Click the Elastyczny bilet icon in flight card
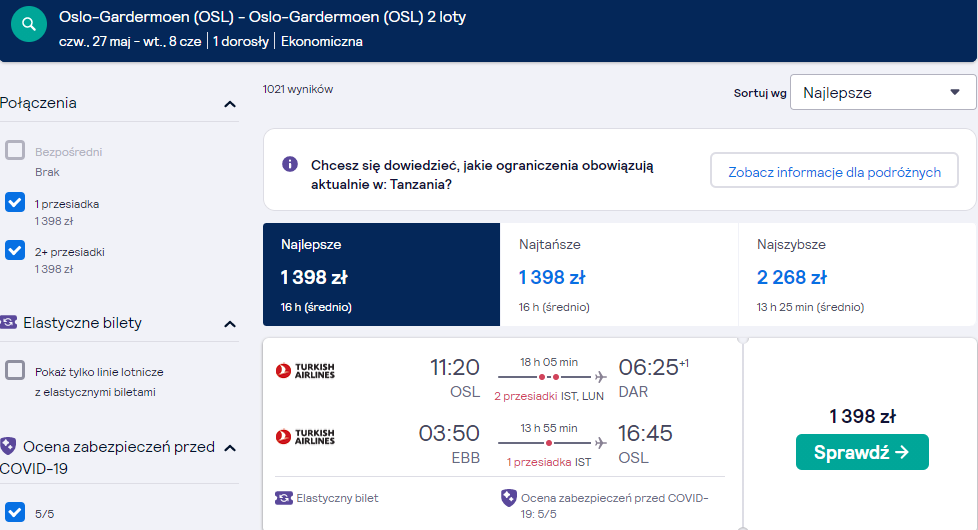978x530 pixels. pyautogui.click(x=284, y=498)
